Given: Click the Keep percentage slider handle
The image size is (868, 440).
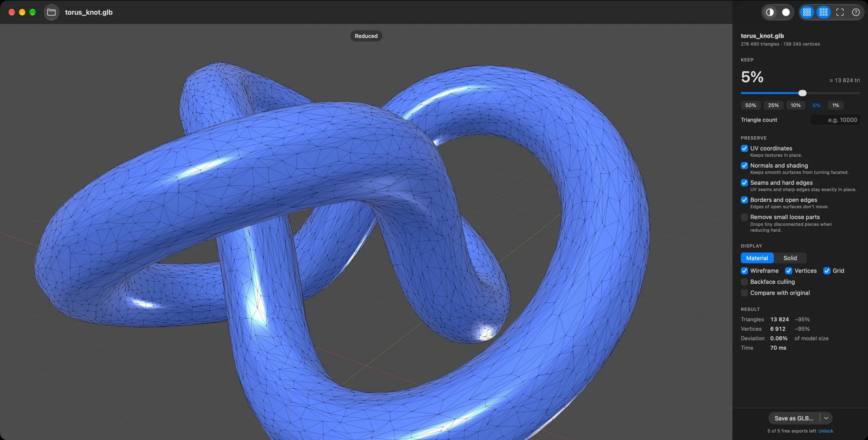Looking at the screenshot, I should pyautogui.click(x=802, y=93).
